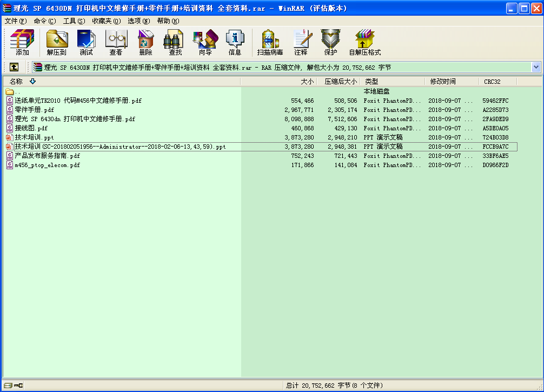Screen dimensions: 544x392
Task: Click status bar total 20,752,662 字节
Action: click(x=334, y=386)
